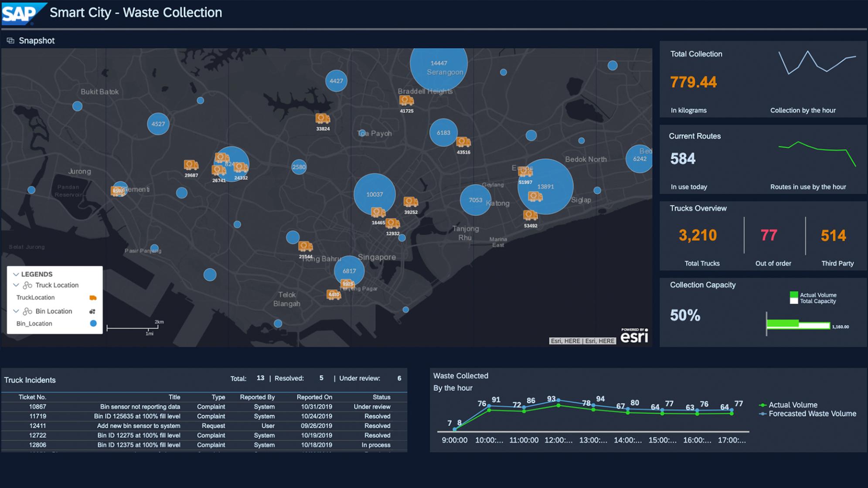Click the SAP logo

pos(21,14)
